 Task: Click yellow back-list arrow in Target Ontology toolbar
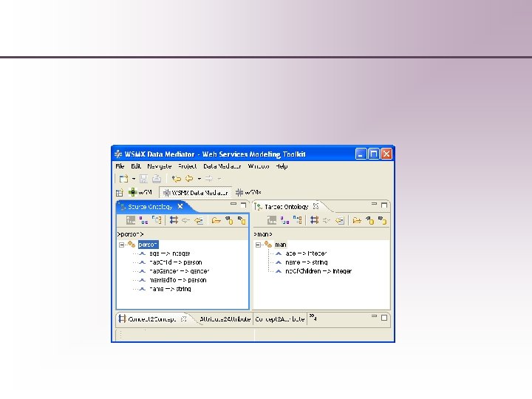click(340, 220)
